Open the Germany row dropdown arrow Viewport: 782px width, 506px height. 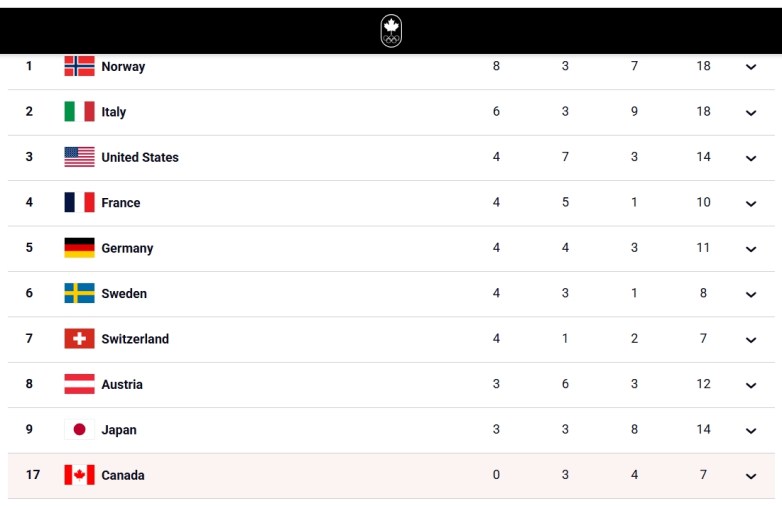point(751,249)
